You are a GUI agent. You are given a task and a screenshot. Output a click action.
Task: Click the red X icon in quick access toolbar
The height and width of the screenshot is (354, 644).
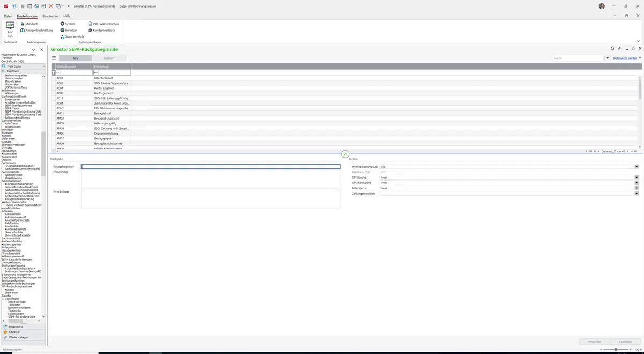pos(51,6)
